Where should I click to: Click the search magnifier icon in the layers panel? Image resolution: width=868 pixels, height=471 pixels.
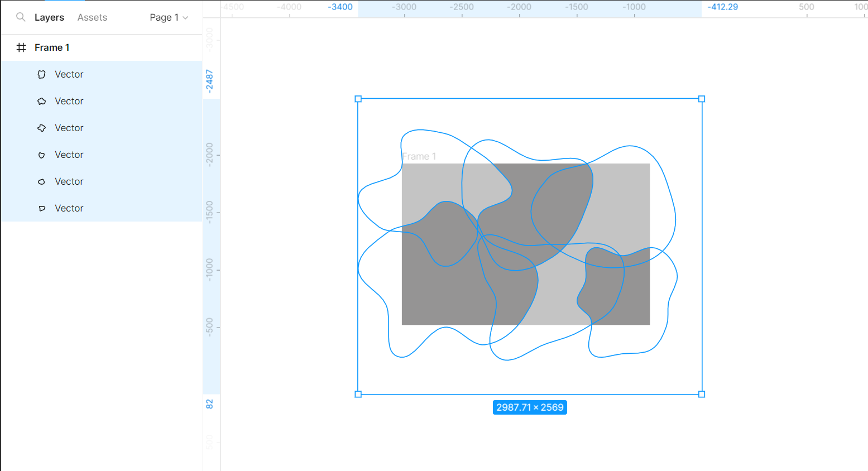[21, 17]
